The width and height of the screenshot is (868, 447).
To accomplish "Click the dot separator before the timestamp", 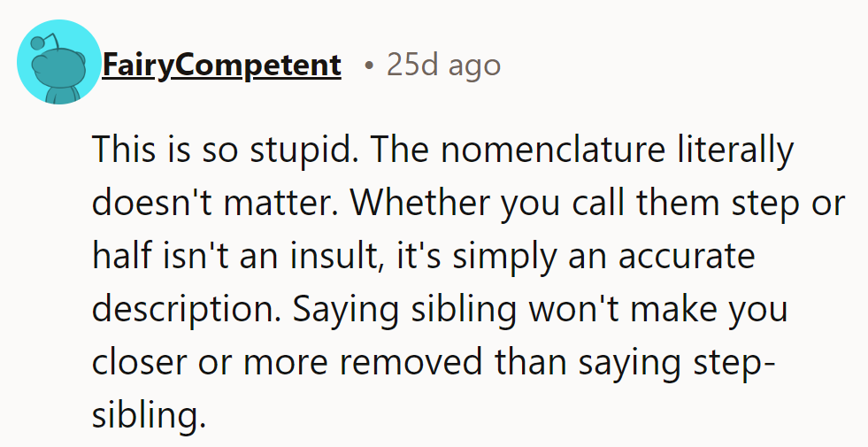I will (x=368, y=66).
